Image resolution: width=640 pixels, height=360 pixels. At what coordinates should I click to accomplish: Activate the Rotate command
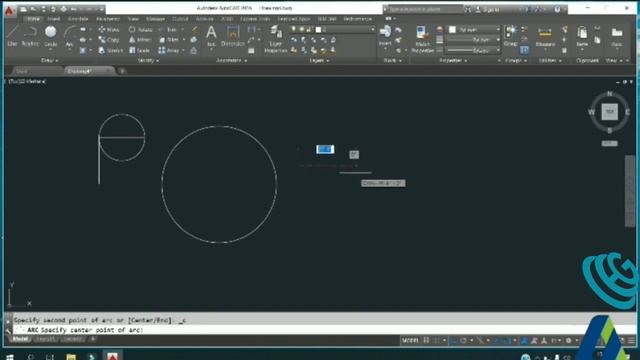pyautogui.click(x=141, y=29)
